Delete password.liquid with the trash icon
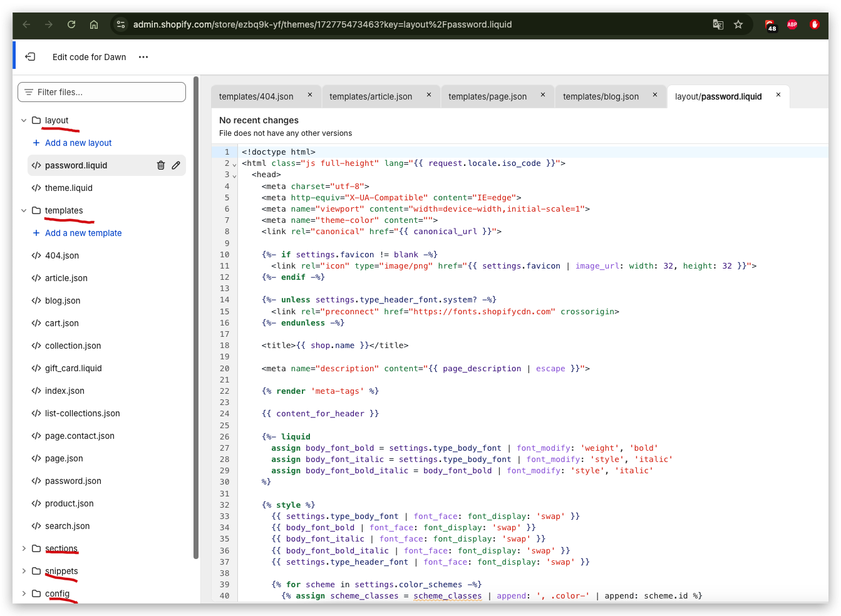Image resolution: width=841 pixels, height=616 pixels. click(x=161, y=165)
